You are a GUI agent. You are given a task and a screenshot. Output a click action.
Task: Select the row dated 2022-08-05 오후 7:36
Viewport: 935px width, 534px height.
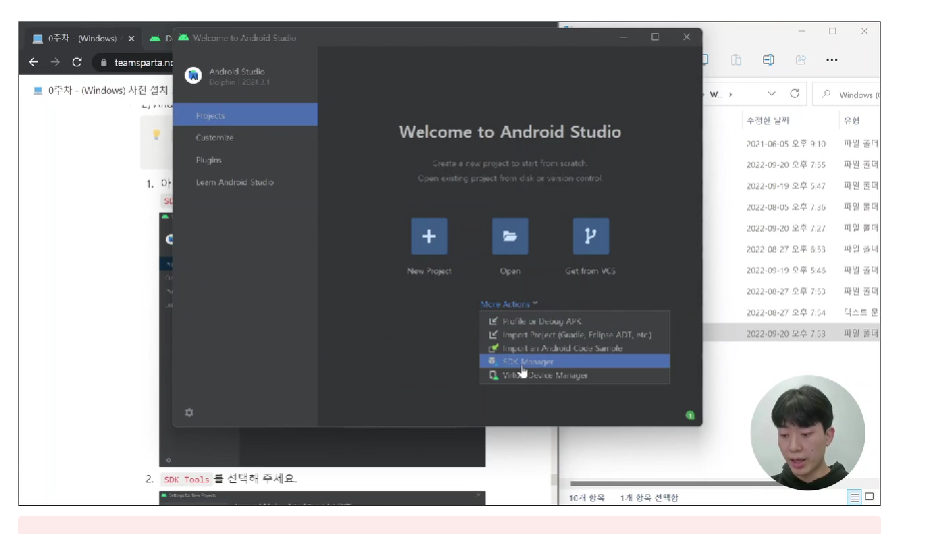pyautogui.click(x=791, y=207)
